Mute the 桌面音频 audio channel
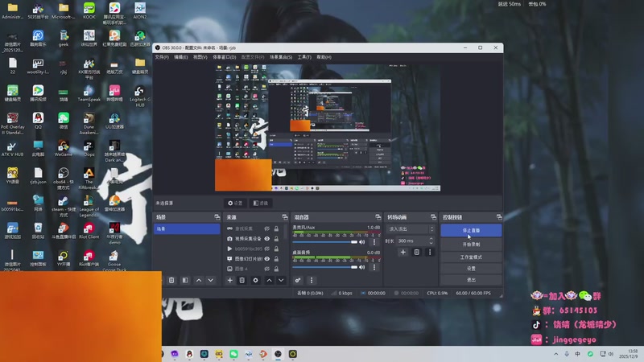The width and height of the screenshot is (644, 362). pos(362,267)
